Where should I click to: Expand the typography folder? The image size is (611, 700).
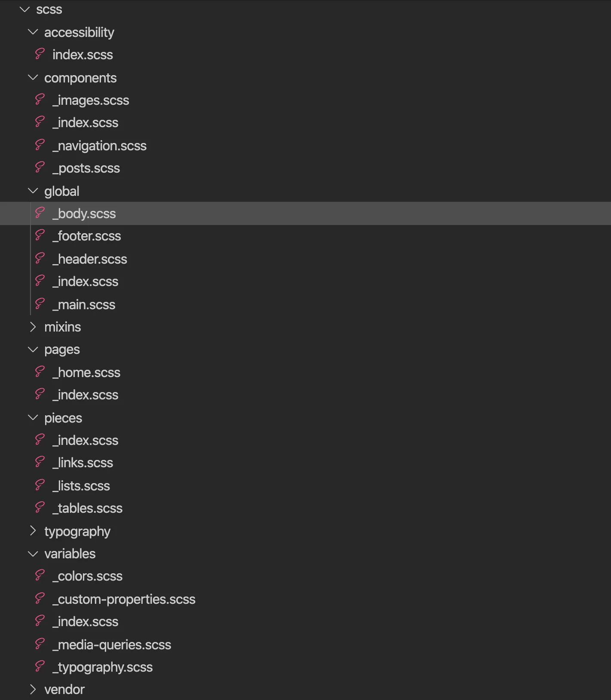click(x=33, y=531)
